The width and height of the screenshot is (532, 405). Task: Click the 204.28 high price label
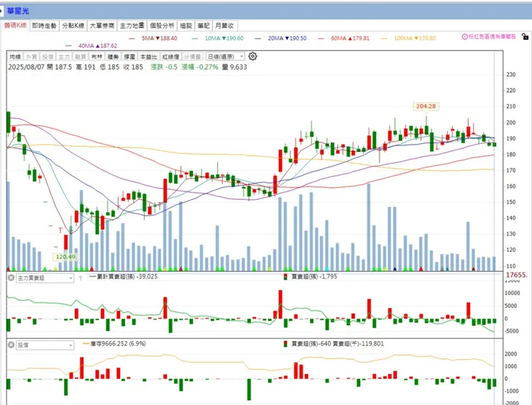click(x=426, y=106)
